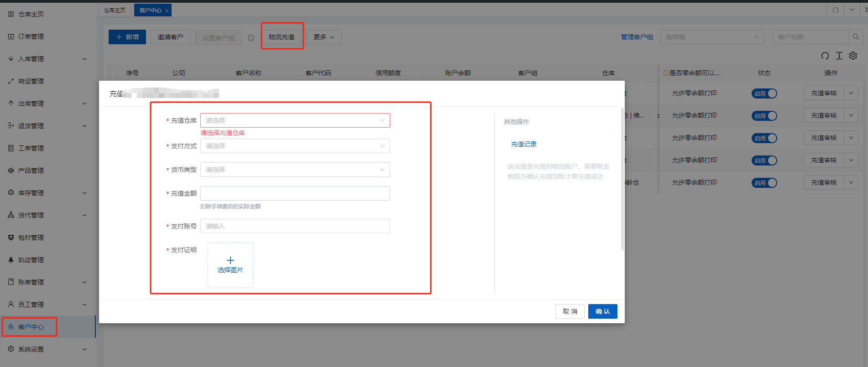Screen dimensions: 868x367
Task: Click the 库存管理 sidebar icon
Action: [x=11, y=193]
